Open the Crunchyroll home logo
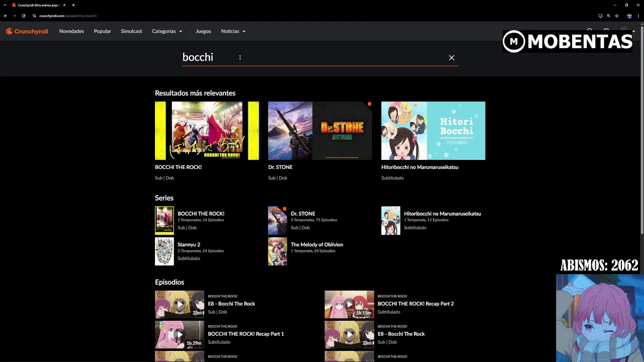This screenshot has height=362, width=644. 27,31
